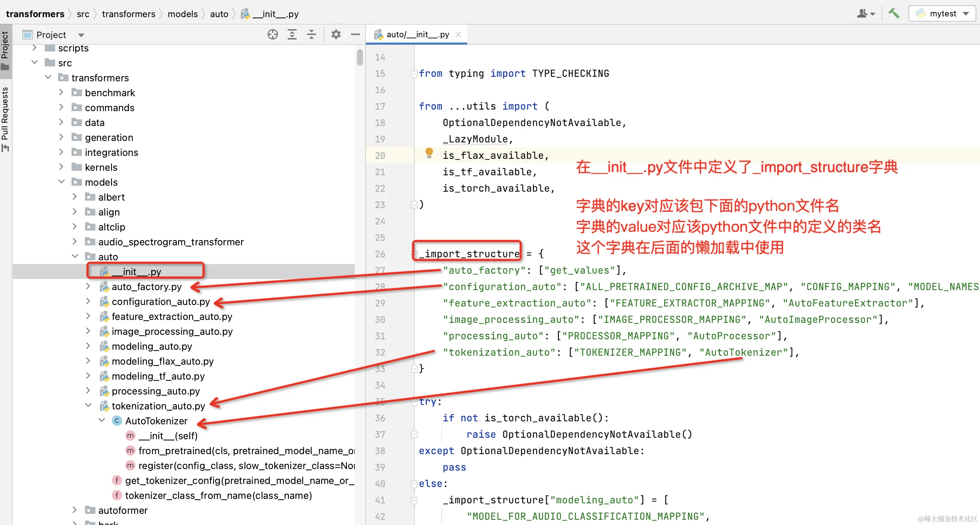This screenshot has height=525, width=980.
Task: Open the Project view dropdown arrow
Action: point(80,35)
